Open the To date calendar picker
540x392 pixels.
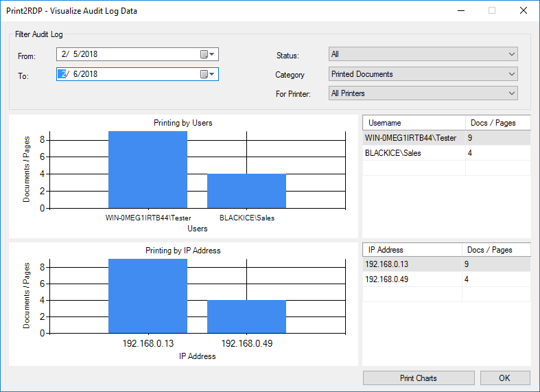tap(207, 74)
